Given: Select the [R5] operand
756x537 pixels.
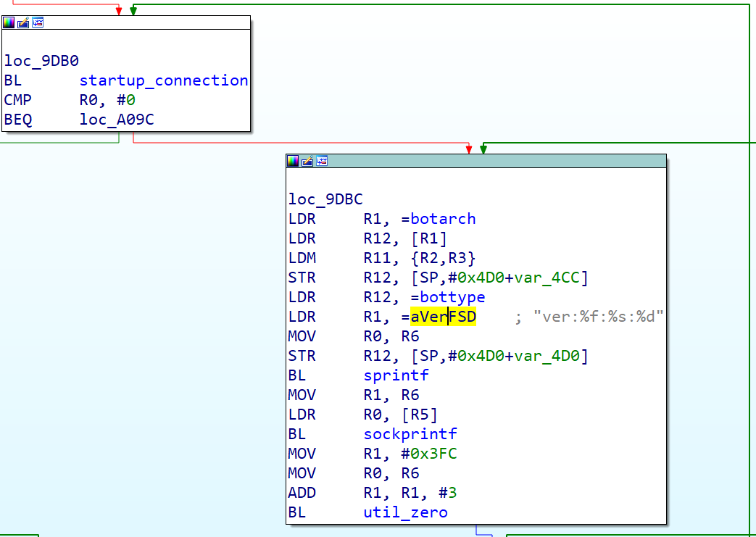Looking at the screenshot, I should click(x=420, y=415).
